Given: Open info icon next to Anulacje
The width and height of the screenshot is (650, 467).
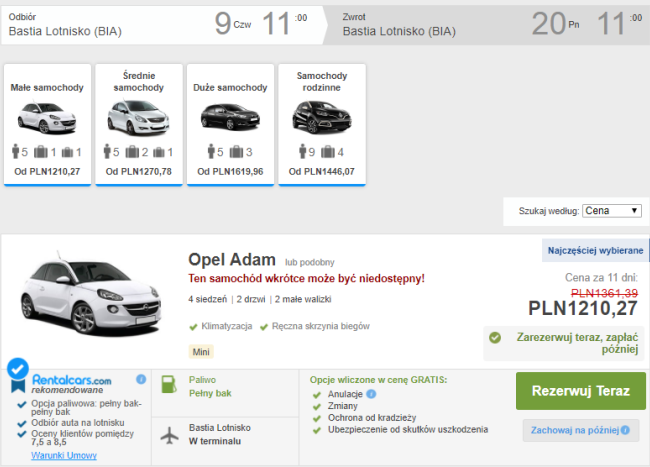Looking at the screenshot, I should [371, 394].
